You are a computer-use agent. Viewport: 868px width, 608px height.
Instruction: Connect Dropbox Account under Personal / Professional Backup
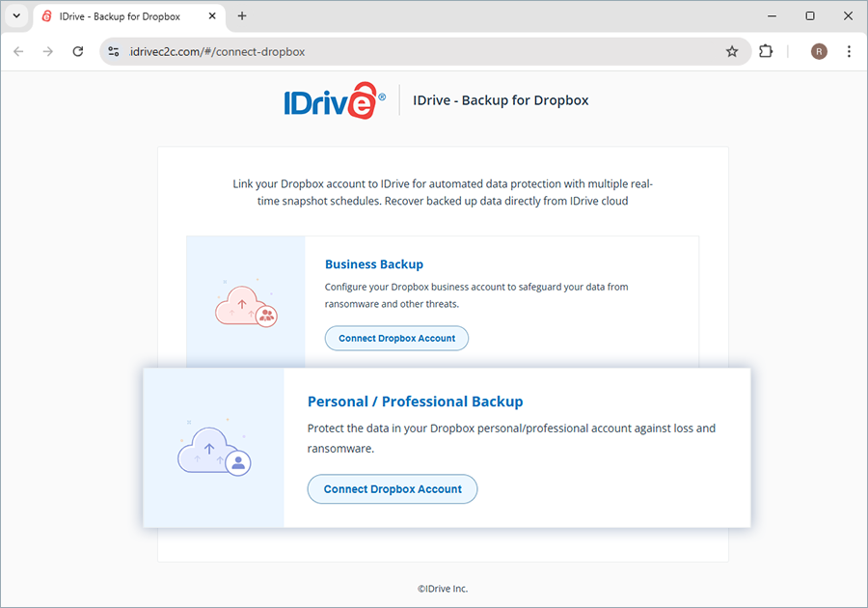(x=393, y=489)
